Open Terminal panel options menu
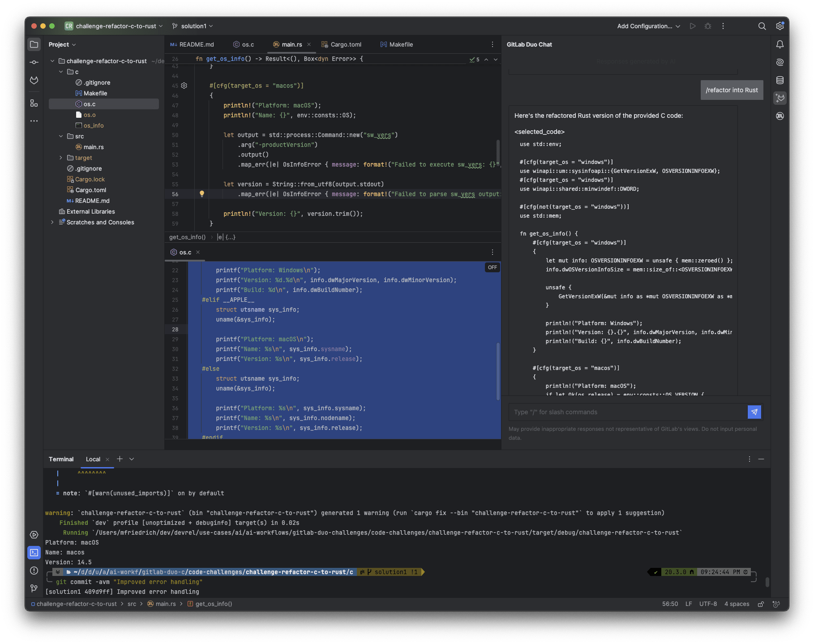 [750, 459]
